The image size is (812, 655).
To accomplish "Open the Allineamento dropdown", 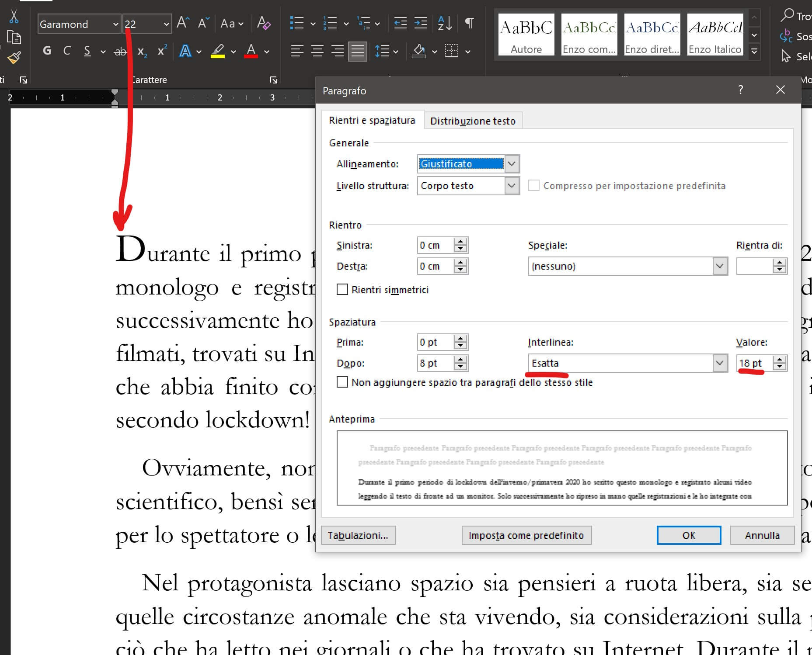I will pos(512,164).
